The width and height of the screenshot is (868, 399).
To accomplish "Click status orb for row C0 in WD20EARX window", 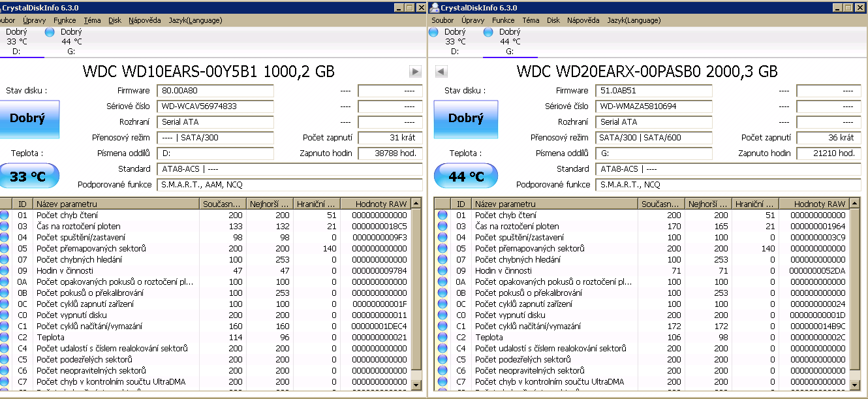I will pyautogui.click(x=442, y=315).
